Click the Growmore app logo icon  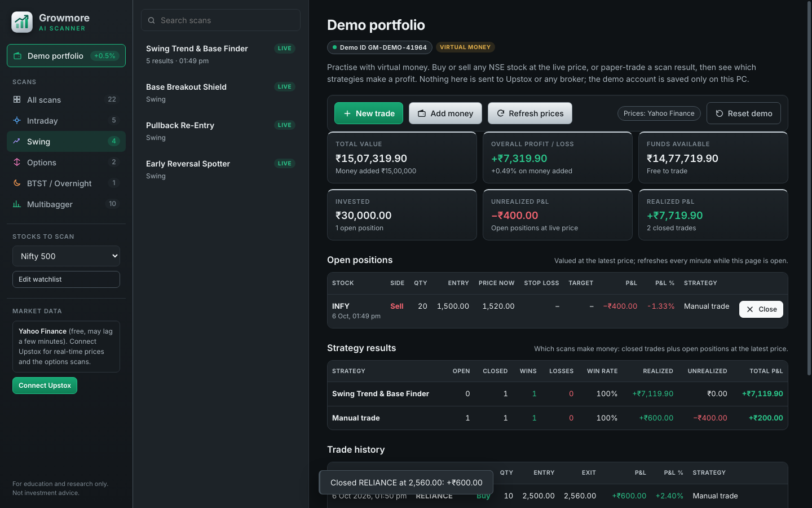pyautogui.click(x=22, y=22)
